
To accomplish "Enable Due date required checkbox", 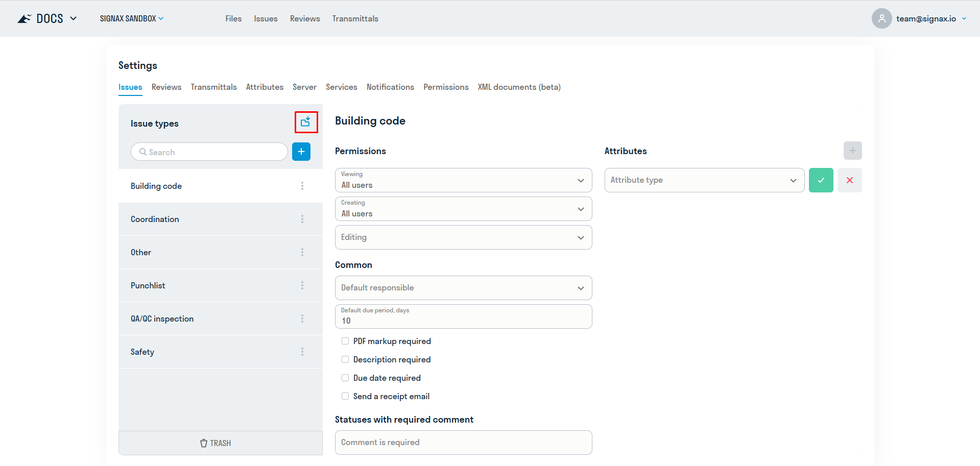I will coord(345,378).
